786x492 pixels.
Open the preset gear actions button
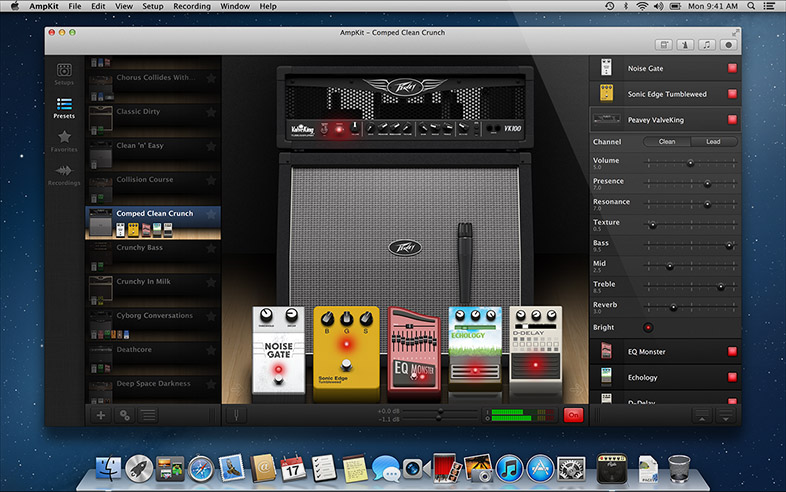(x=124, y=415)
